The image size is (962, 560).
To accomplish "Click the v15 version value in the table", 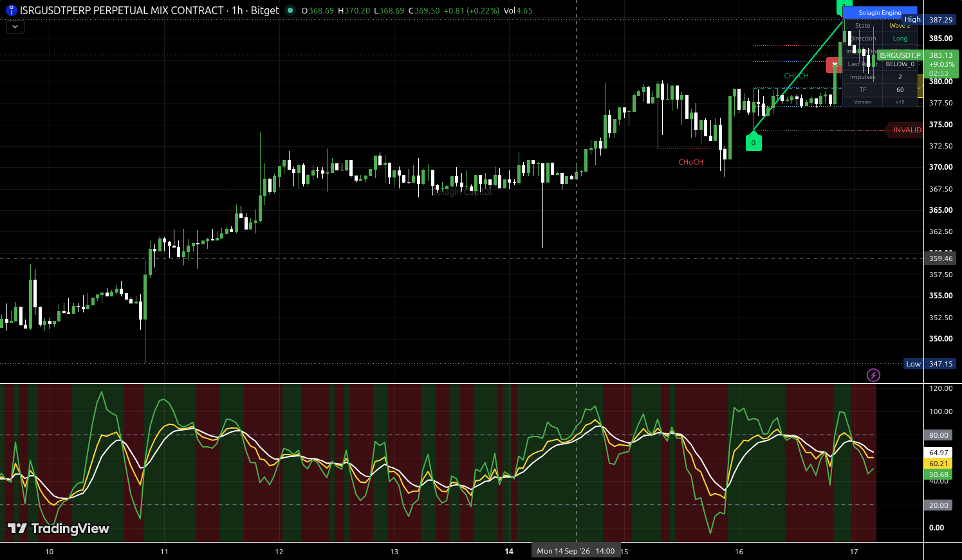I will 900,102.
